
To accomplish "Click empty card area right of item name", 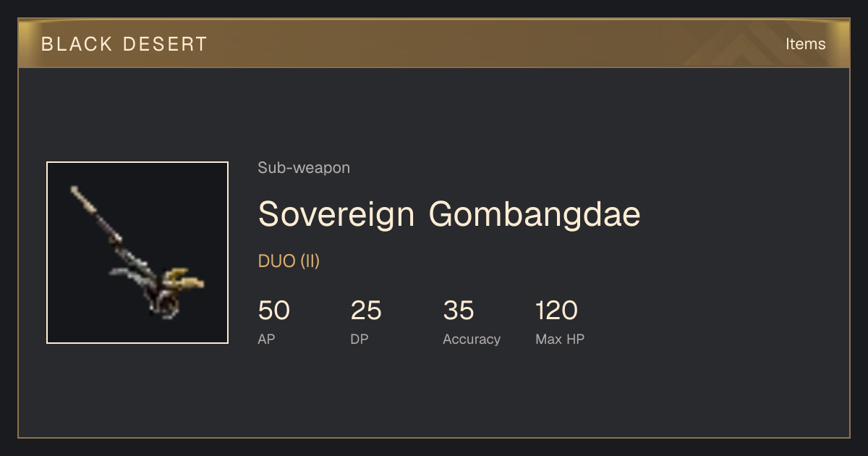I will 745,214.
